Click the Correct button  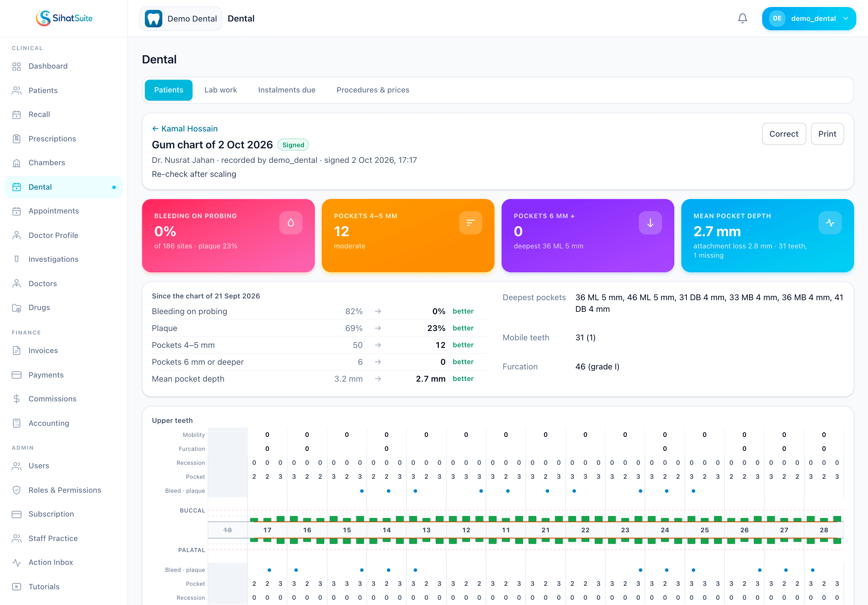(x=784, y=134)
